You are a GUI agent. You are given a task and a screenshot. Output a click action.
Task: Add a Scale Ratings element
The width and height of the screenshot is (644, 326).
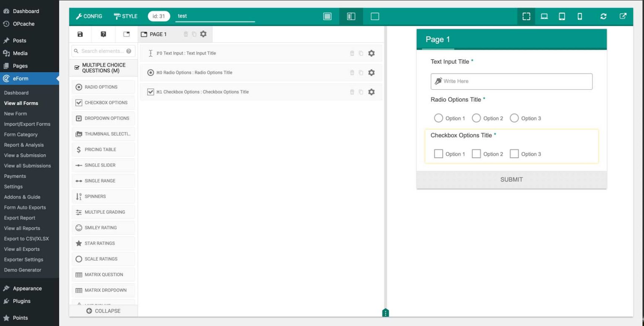(x=103, y=259)
